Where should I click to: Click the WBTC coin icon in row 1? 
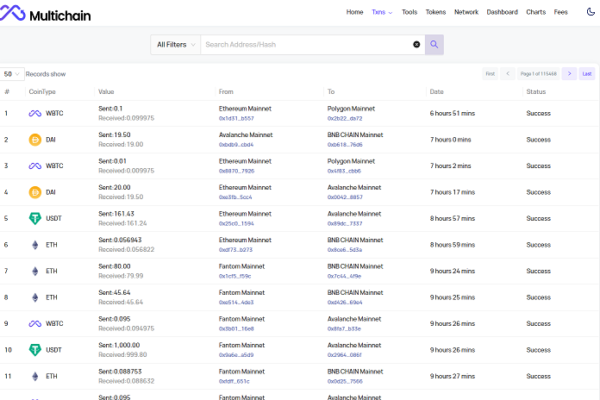click(x=35, y=113)
